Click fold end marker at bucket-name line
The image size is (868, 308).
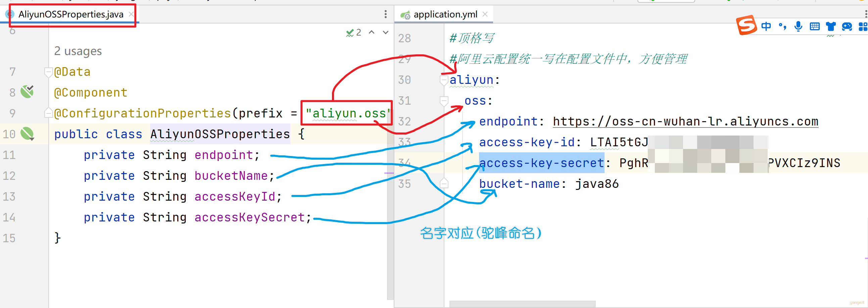point(444,183)
